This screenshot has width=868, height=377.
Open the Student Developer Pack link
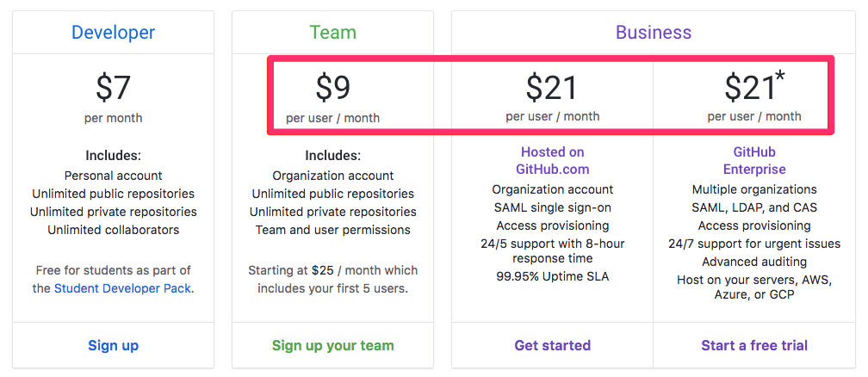(122, 288)
